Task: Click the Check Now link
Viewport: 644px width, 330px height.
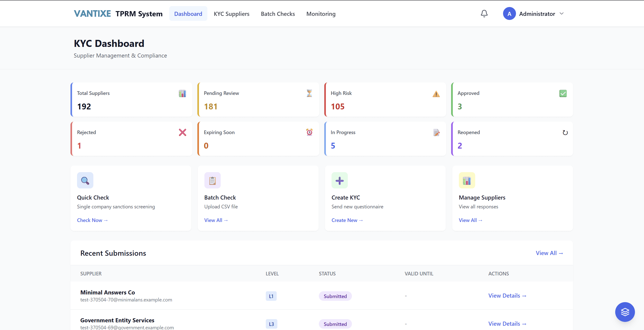Action: pyautogui.click(x=92, y=220)
